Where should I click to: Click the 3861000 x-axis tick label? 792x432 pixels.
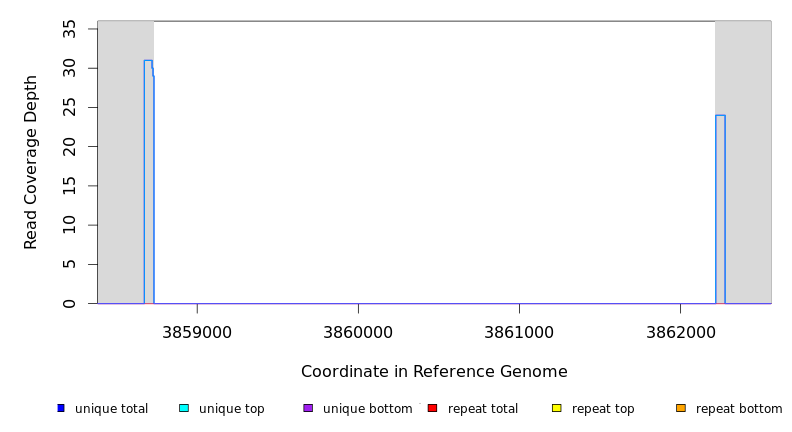click(519, 331)
